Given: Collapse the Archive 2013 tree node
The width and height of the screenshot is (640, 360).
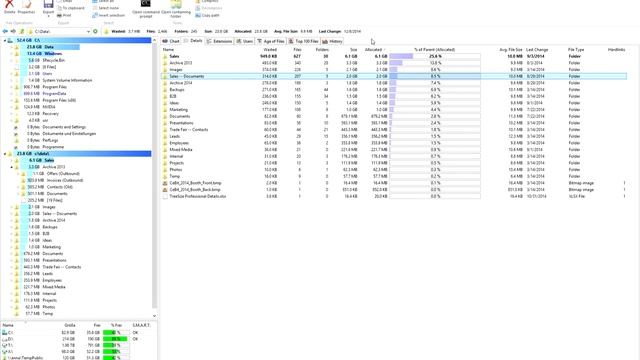Looking at the screenshot, I should click(11, 167).
